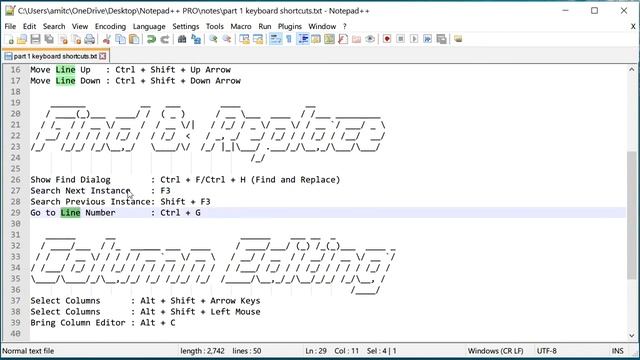Viewport: 640px width, 360px height.
Task: Toggle the Indent Guide toolbar button
Action: (x=303, y=39)
